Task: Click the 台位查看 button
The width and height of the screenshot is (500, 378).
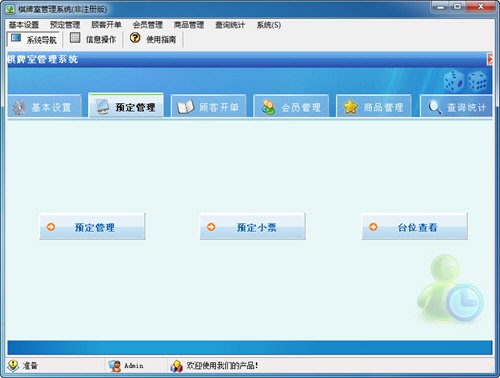Action: 415,227
